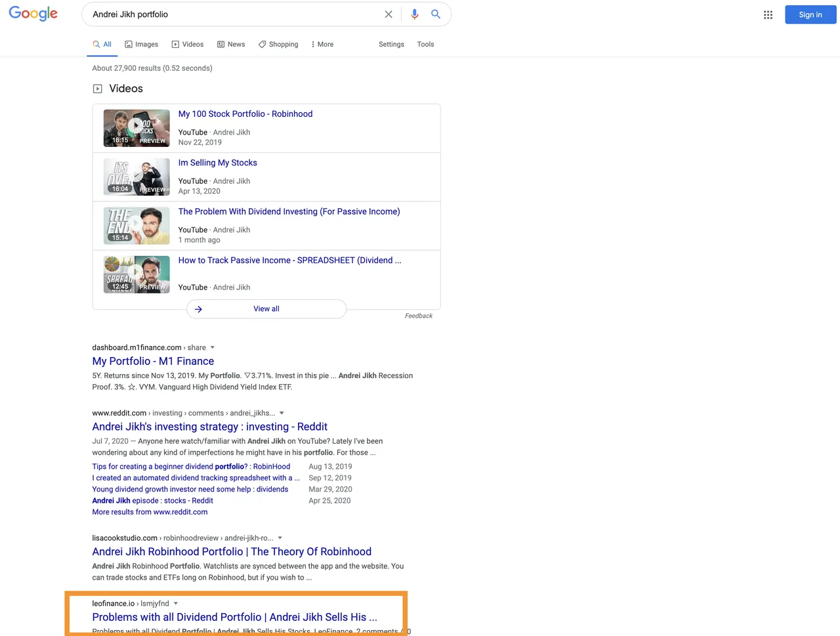The image size is (840, 636).
Task: Click the About 27,900 results count text
Action: [152, 68]
